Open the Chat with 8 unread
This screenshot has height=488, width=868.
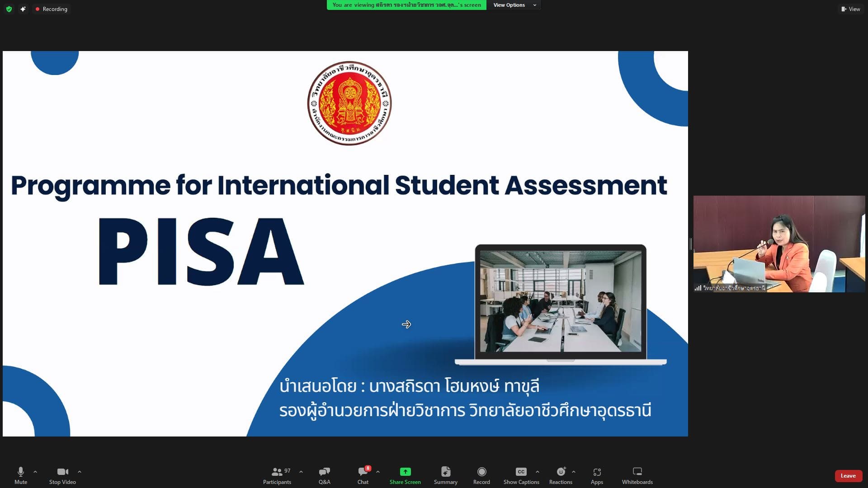point(363,475)
